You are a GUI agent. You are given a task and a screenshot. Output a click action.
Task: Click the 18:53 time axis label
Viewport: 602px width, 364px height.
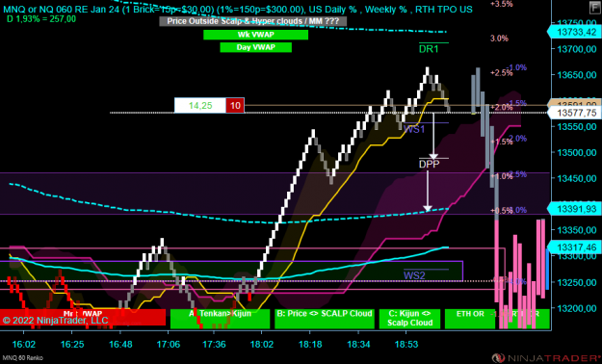pyautogui.click(x=406, y=344)
